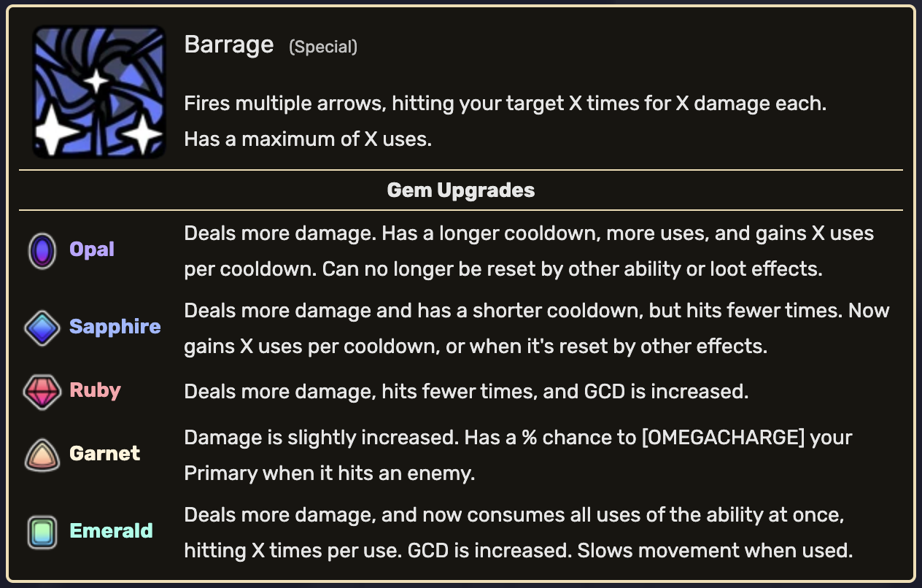Click the purple Opal gem icon
922x588 pixels.
point(42,250)
